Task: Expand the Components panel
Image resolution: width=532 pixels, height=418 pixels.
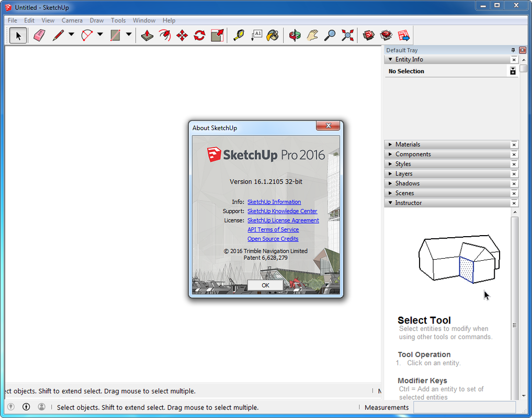Action: [x=390, y=154]
